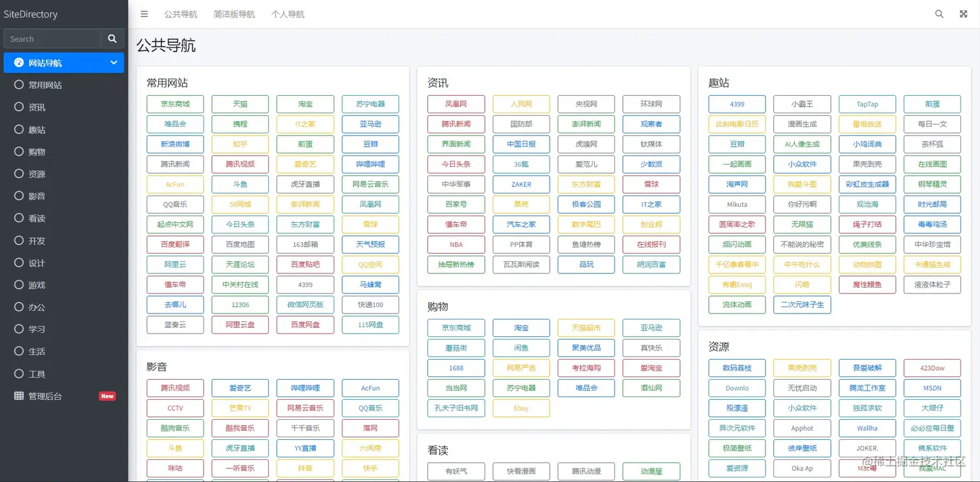Open the 苏宁电器 button in 常用网站
The image size is (980, 482).
[370, 104]
